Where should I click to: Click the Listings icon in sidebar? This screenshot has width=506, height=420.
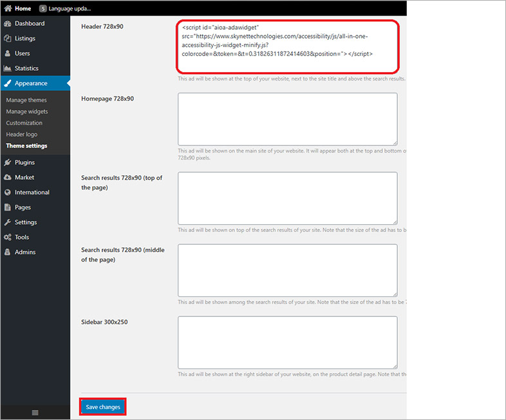(x=8, y=39)
